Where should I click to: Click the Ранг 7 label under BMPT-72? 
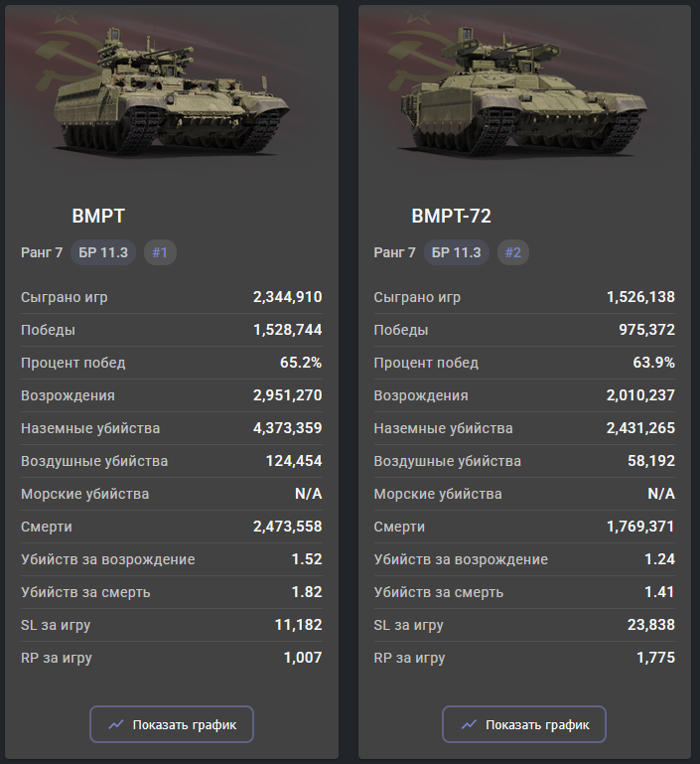(394, 252)
